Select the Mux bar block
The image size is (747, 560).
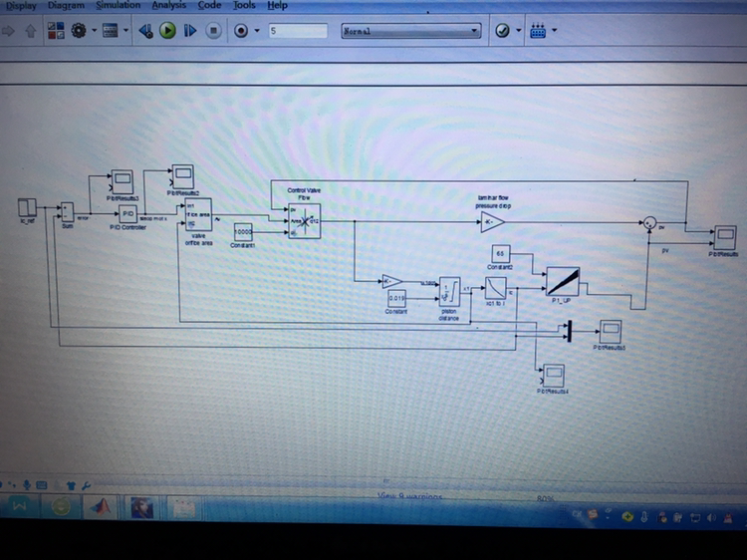[570, 331]
